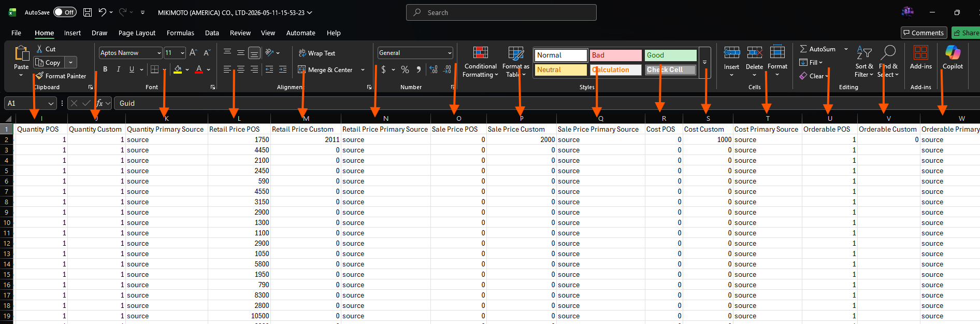Switch to Page Layout tab
This screenshot has width=980, height=324.
pyautogui.click(x=137, y=33)
